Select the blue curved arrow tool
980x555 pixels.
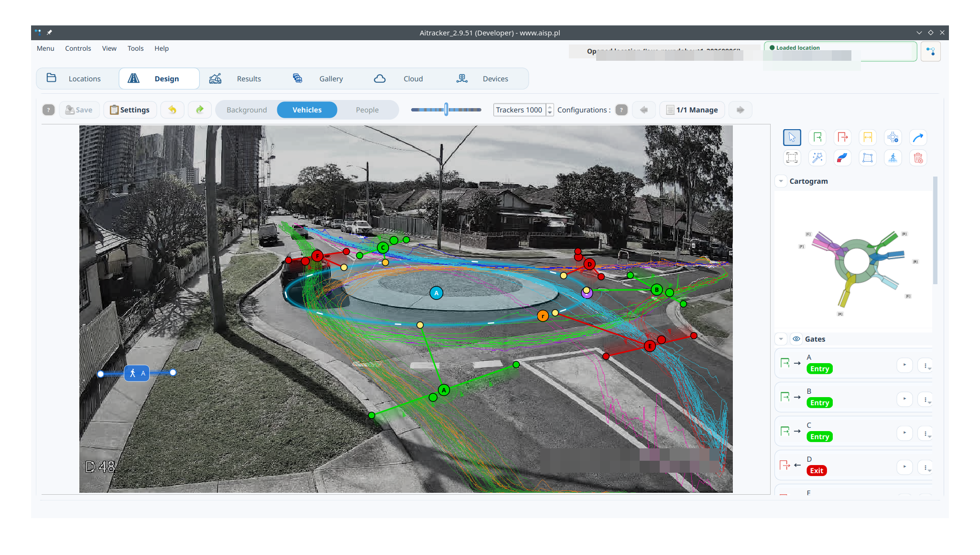[918, 138]
